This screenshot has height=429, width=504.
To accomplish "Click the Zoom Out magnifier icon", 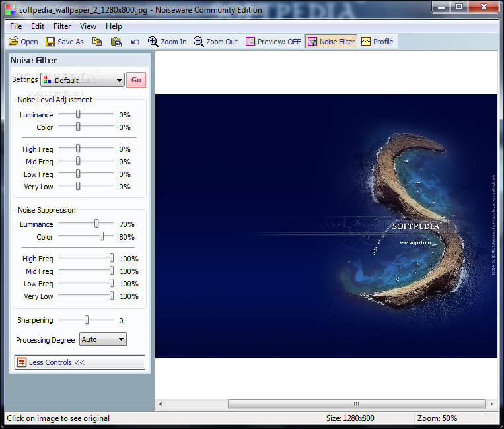I will (x=198, y=42).
